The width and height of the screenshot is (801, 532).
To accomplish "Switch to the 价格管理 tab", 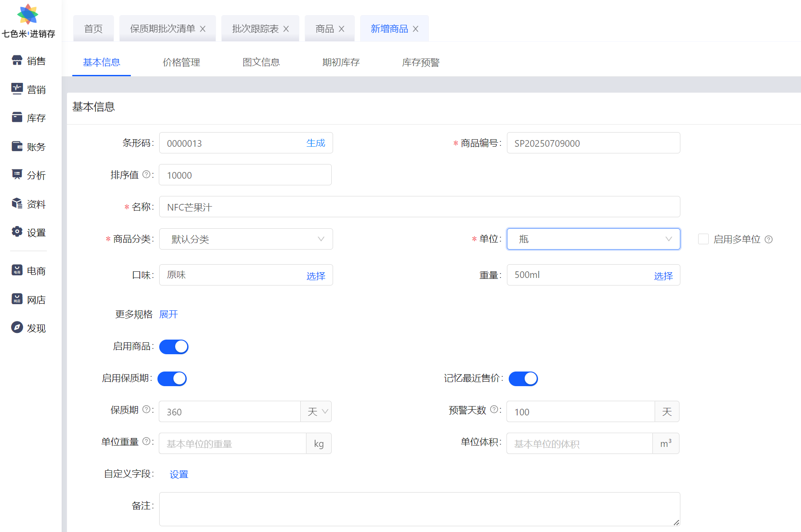I will [x=181, y=62].
